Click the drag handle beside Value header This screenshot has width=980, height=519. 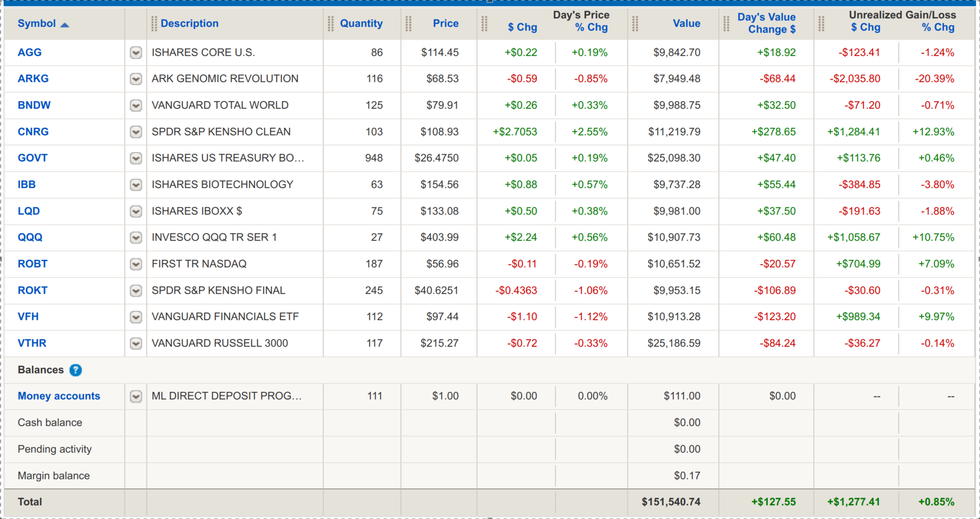click(635, 24)
